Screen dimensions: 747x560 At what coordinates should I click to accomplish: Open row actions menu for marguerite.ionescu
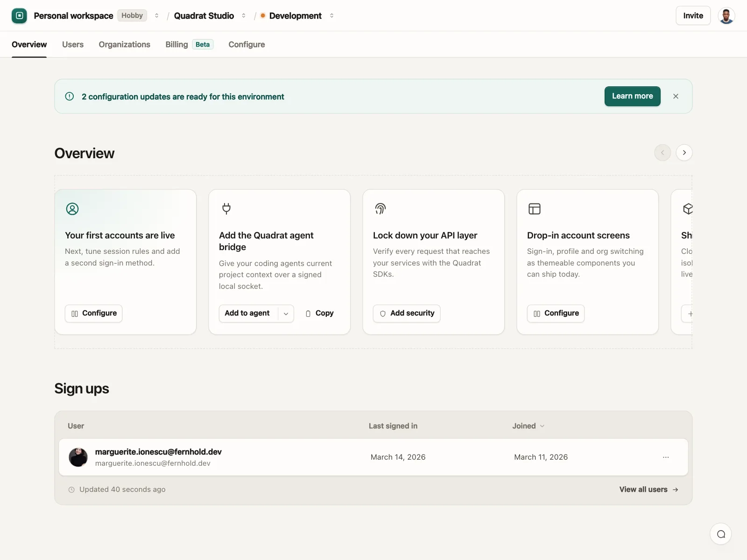pos(666,457)
